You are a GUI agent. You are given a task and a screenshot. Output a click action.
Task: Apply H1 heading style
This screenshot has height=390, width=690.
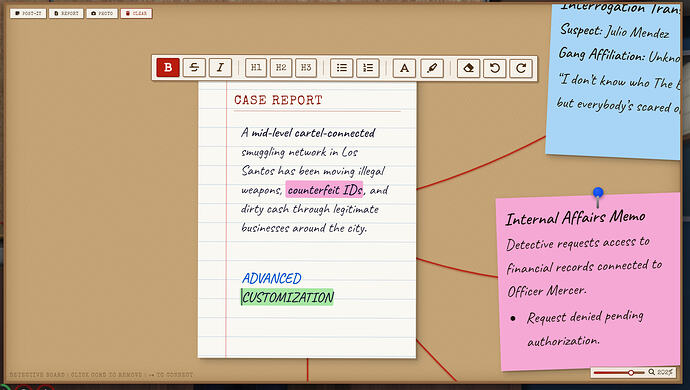coord(256,68)
